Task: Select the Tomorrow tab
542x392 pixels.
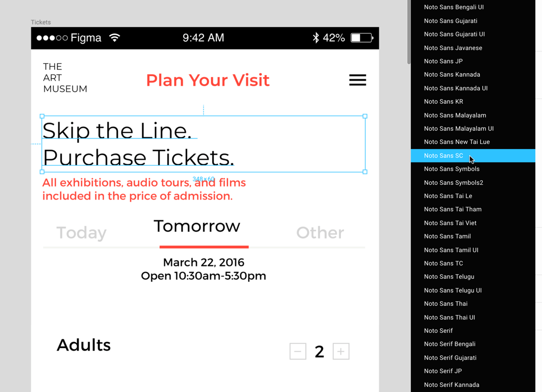Action: tap(197, 226)
